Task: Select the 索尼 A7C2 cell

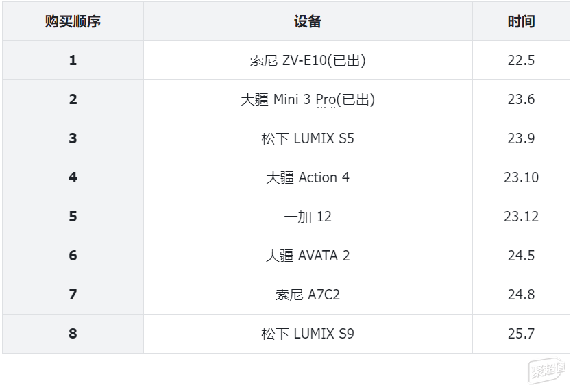Action: [x=308, y=295]
